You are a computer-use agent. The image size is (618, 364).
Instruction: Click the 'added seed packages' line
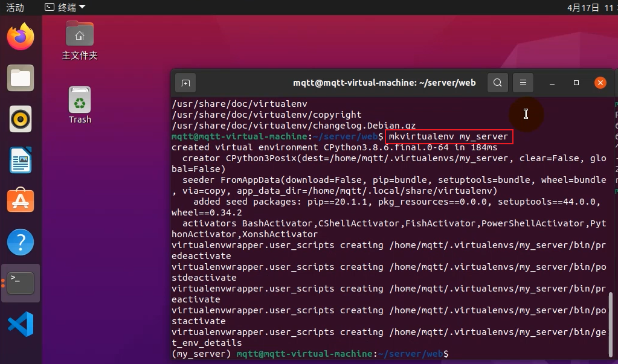pyautogui.click(x=397, y=202)
